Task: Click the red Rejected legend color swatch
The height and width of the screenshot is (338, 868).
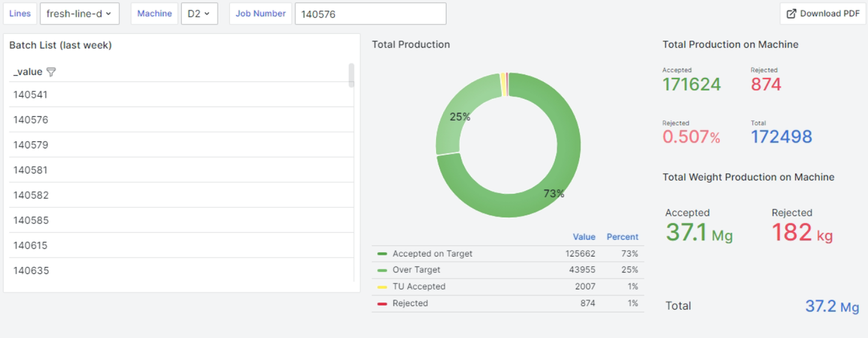Action: coord(382,304)
